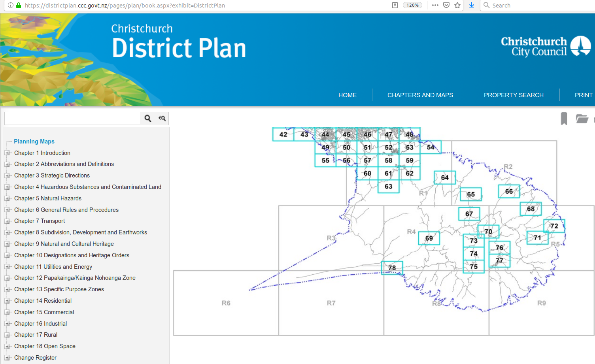The width and height of the screenshot is (595, 364).
Task: Click the Planning Maps link
Action: coord(34,141)
